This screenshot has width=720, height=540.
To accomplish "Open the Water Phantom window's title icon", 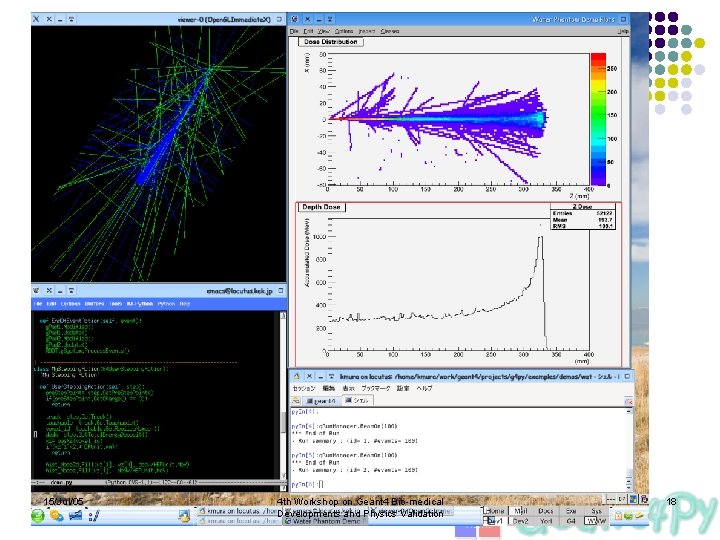I will 295,19.
